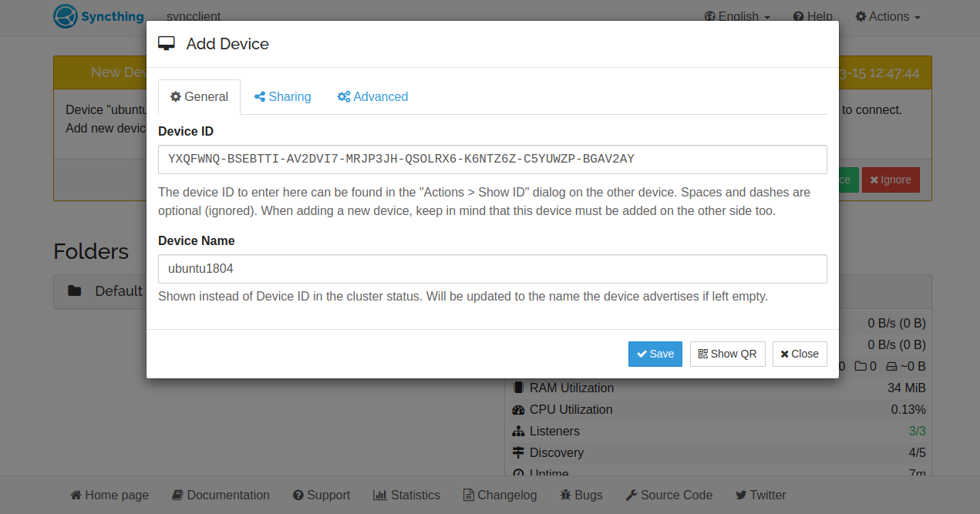Click the RAM Utilization label
This screenshot has height=514, width=980.
tap(572, 388)
